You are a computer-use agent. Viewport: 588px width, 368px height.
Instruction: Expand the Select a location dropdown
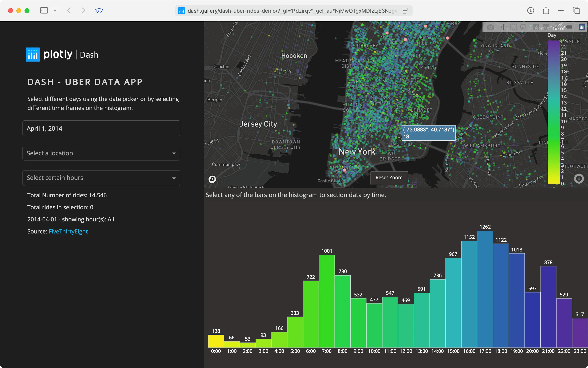click(x=101, y=153)
